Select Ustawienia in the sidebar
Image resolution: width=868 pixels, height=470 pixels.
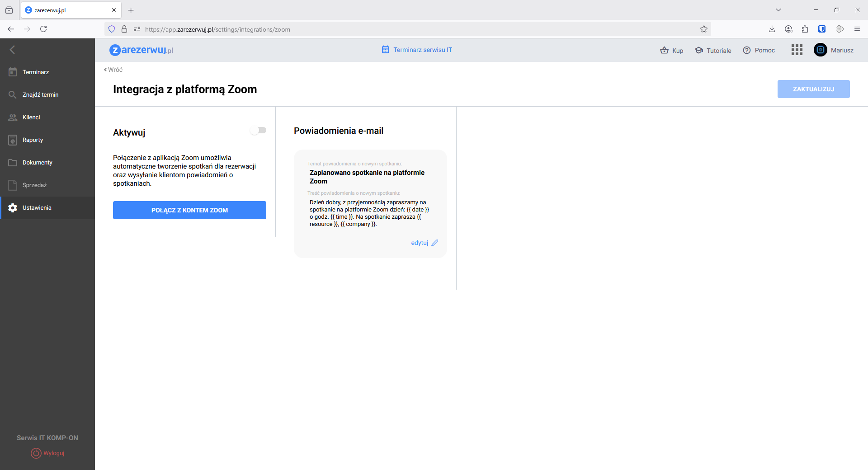(47, 208)
